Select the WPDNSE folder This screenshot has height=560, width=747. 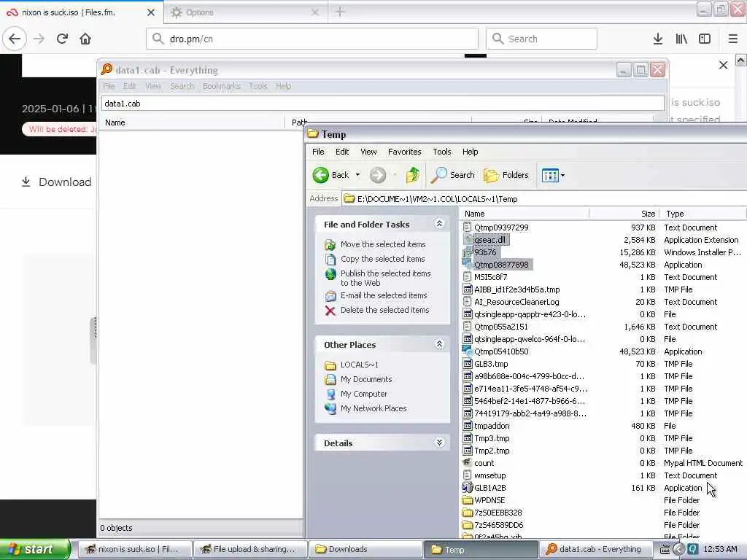click(x=489, y=500)
